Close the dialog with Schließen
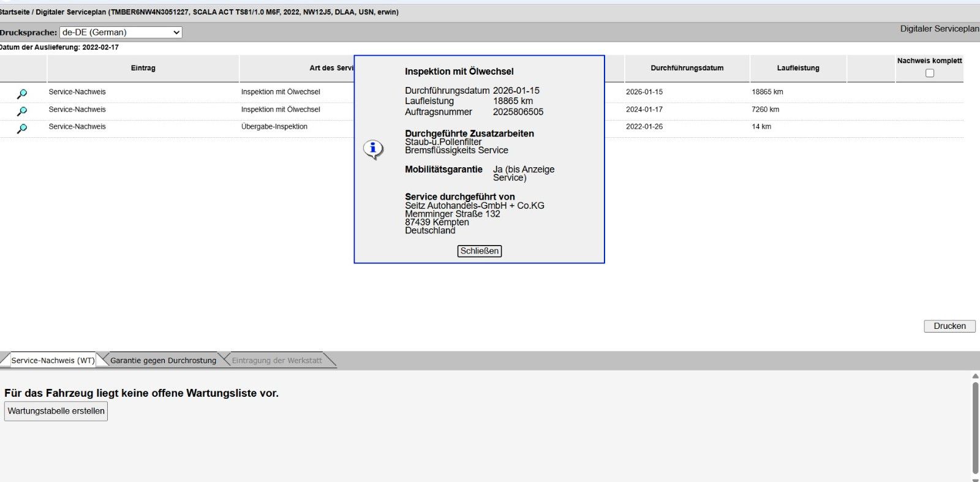 click(479, 251)
